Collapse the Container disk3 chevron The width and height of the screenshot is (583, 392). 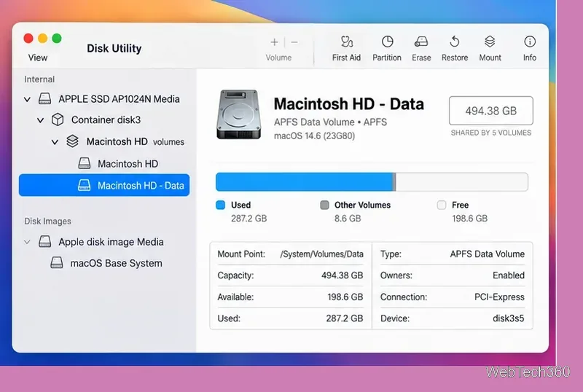point(41,120)
